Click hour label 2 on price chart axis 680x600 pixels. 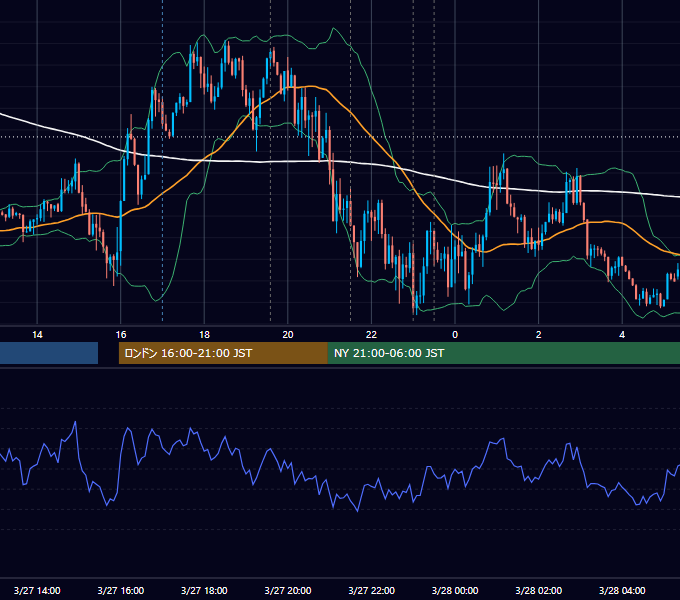pyautogui.click(x=539, y=335)
